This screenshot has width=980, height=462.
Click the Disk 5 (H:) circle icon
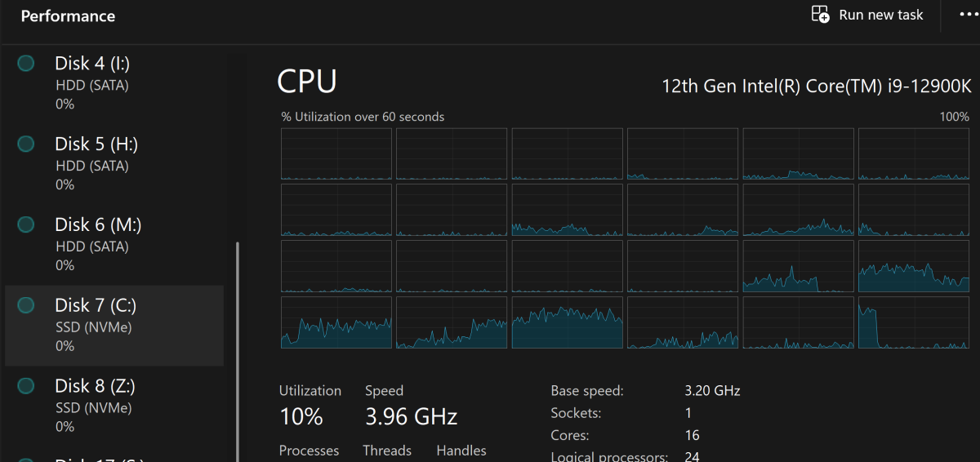pyautogui.click(x=26, y=144)
